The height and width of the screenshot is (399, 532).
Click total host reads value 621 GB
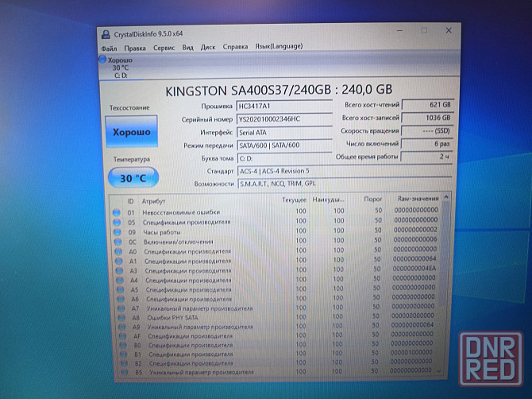pyautogui.click(x=427, y=105)
